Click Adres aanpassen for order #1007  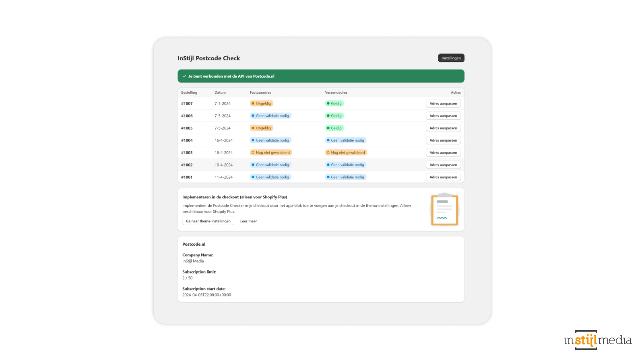point(443,103)
